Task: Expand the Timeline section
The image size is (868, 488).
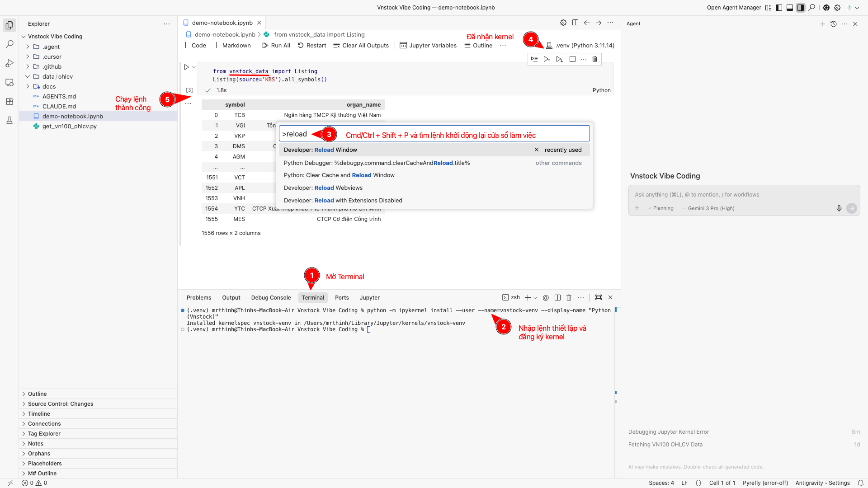Action: tap(39, 414)
